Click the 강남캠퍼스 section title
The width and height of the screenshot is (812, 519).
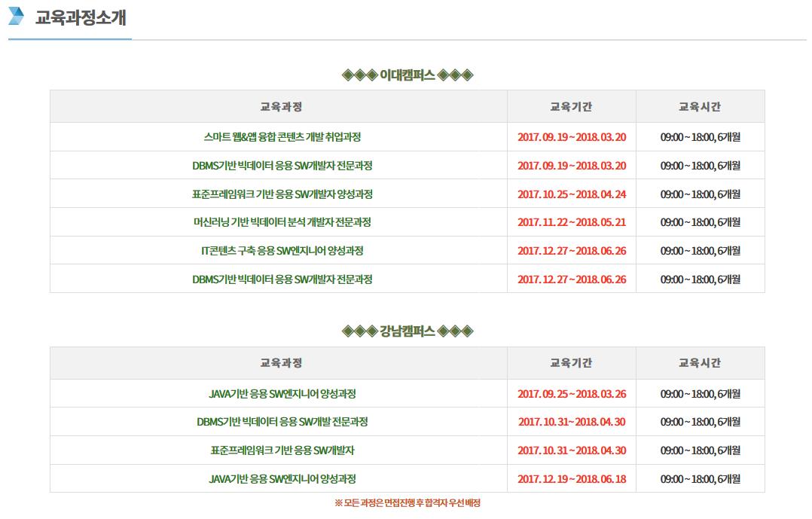click(408, 331)
